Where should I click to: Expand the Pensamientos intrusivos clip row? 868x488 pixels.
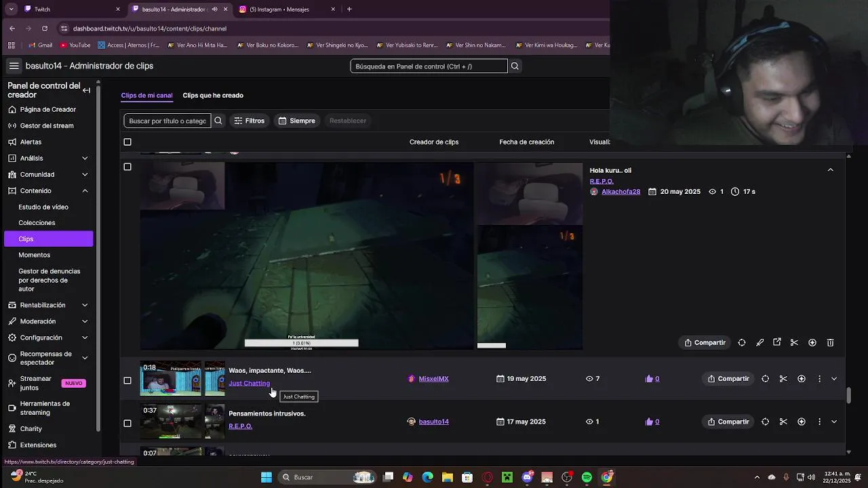click(834, 422)
